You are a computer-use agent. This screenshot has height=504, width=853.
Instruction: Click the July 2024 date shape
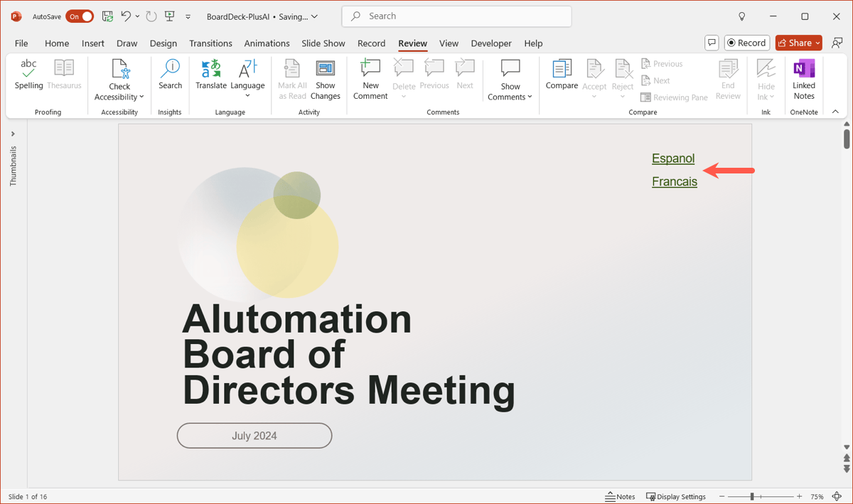coord(254,436)
